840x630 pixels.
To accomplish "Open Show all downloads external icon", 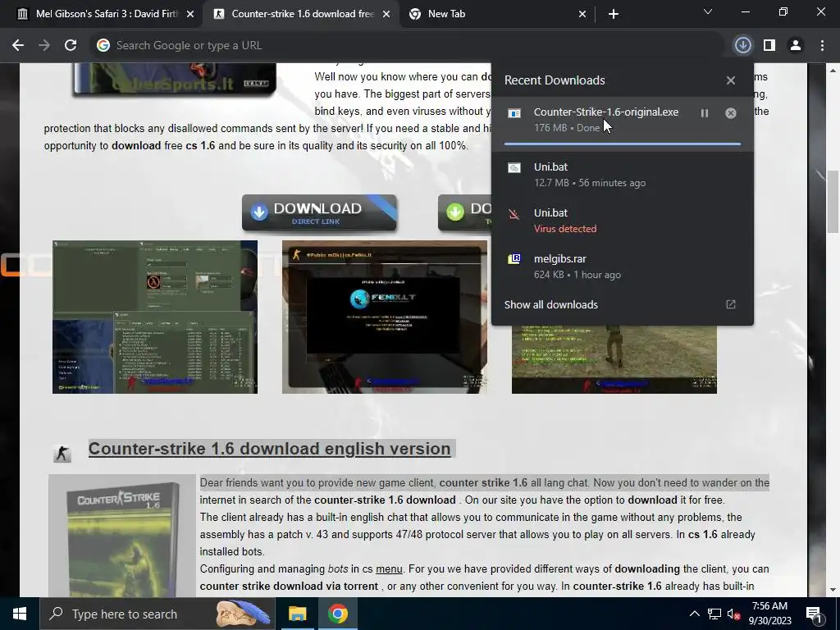I will point(731,304).
